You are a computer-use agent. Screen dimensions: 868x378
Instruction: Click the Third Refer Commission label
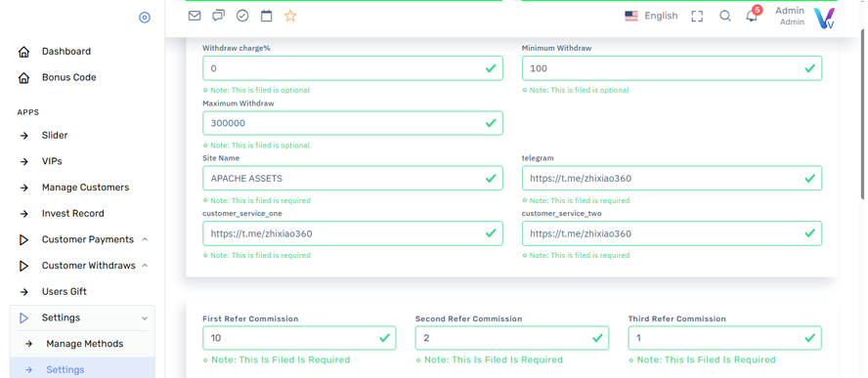pos(677,318)
